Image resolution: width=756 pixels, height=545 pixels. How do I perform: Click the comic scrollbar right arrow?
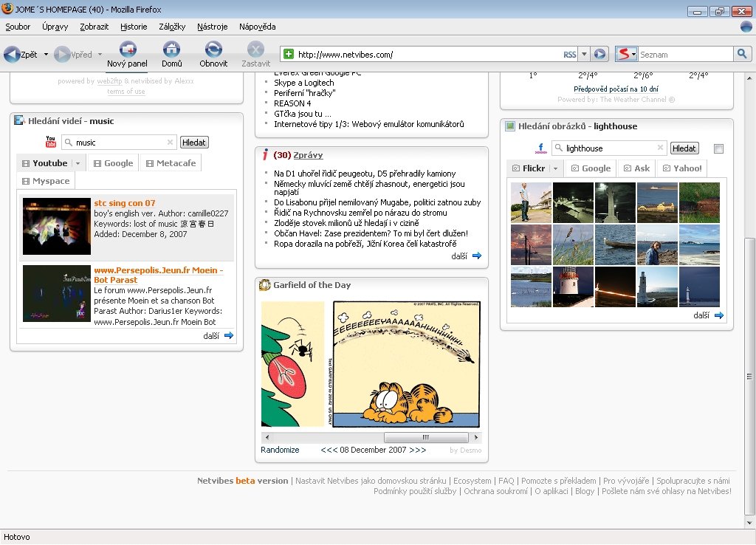tap(476, 437)
